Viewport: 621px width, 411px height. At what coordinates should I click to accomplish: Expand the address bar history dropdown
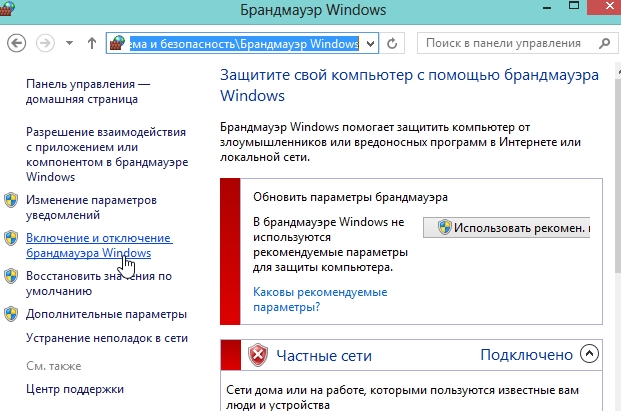tap(371, 43)
